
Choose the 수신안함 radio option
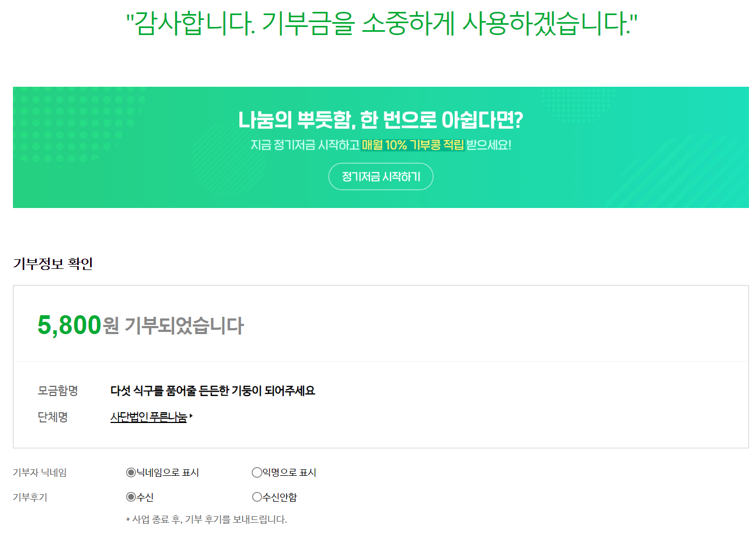(257, 497)
